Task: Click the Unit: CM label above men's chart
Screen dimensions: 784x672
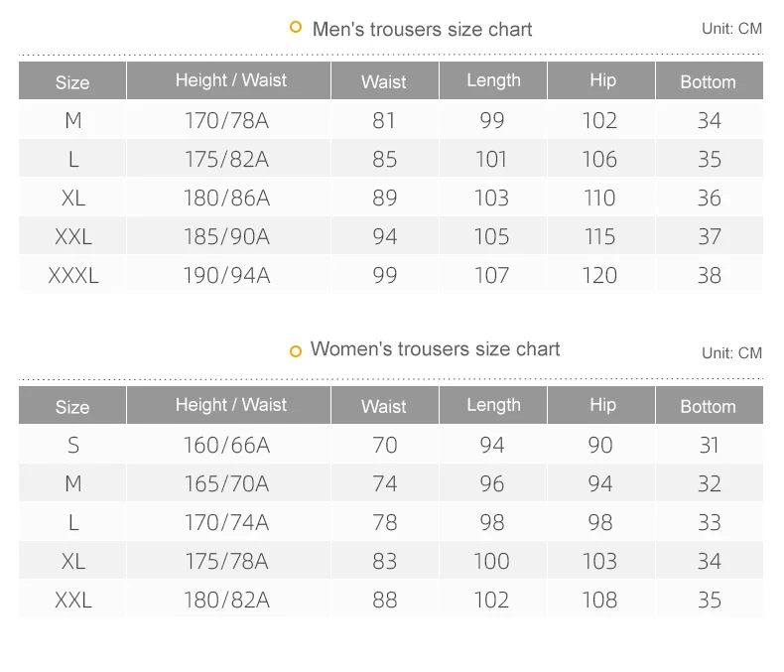Action: point(731,29)
